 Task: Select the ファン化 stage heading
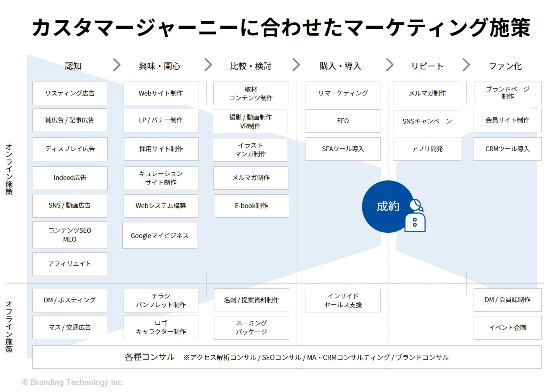[x=506, y=66]
